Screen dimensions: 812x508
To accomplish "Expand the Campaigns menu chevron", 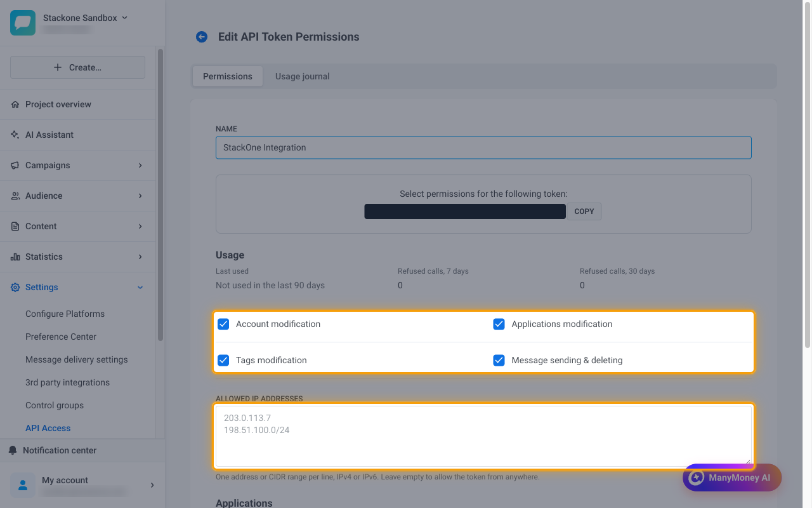I will coord(140,165).
